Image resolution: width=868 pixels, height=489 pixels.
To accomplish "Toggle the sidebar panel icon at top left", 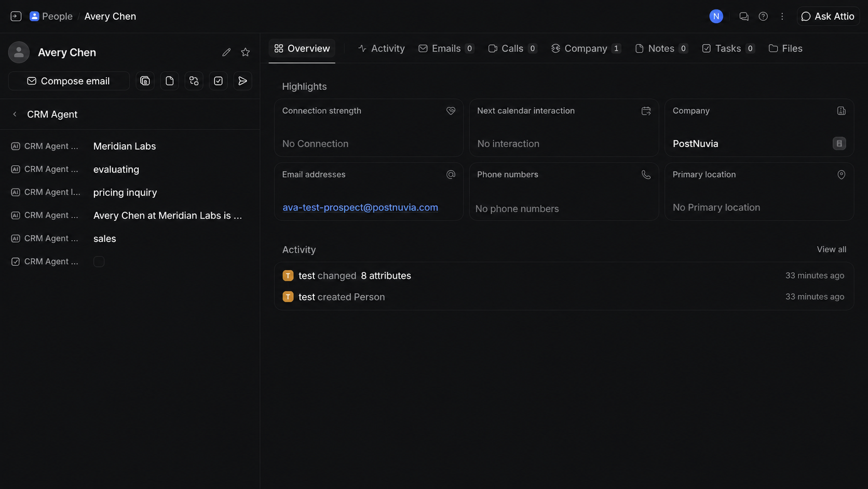I will point(16,16).
